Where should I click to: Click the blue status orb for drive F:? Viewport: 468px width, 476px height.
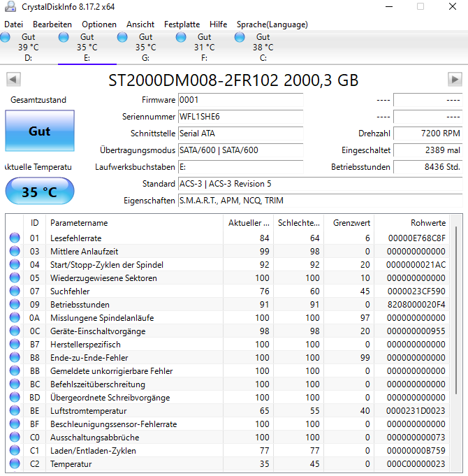[x=181, y=37]
